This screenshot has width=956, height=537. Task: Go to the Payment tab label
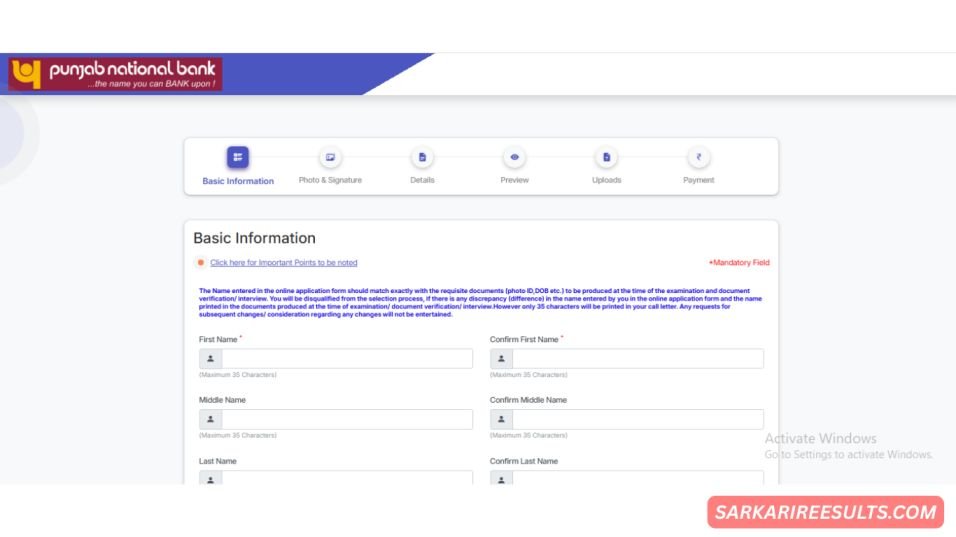click(x=698, y=180)
